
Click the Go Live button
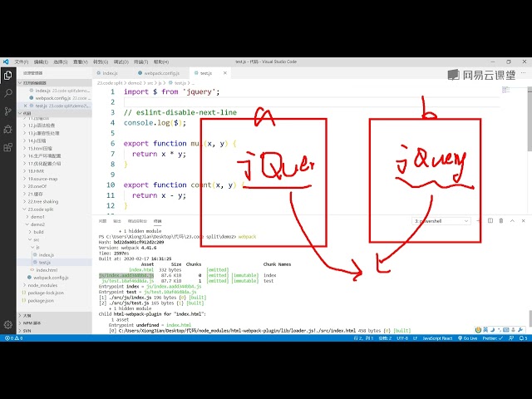point(467,338)
